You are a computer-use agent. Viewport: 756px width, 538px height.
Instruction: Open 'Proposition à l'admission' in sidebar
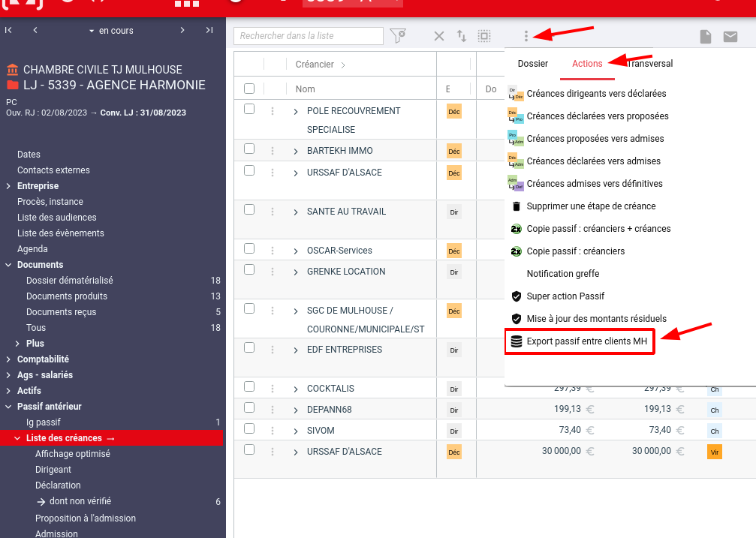[86, 518]
